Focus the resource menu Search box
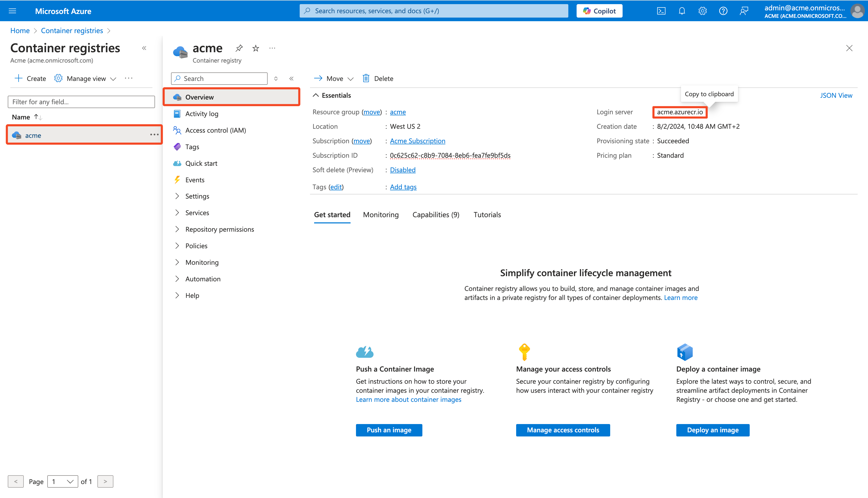868x498 pixels. (x=219, y=79)
